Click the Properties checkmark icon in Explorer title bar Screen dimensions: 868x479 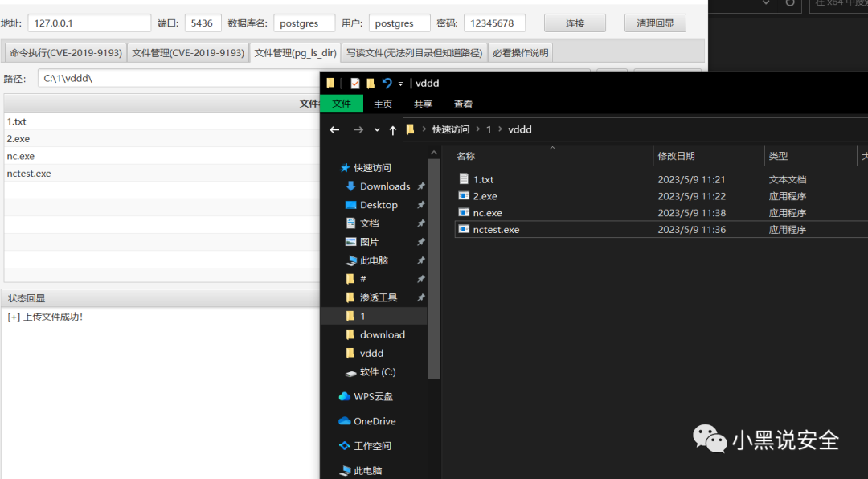coord(355,83)
